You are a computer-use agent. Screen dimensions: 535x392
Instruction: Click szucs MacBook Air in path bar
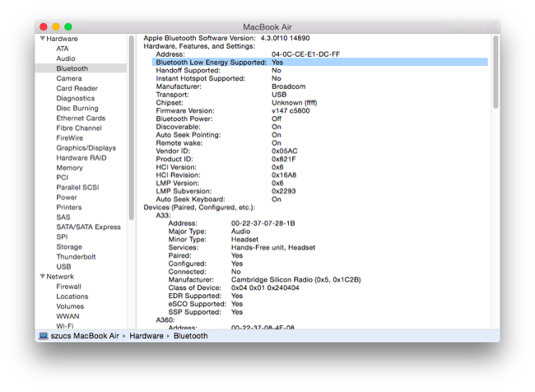85,336
